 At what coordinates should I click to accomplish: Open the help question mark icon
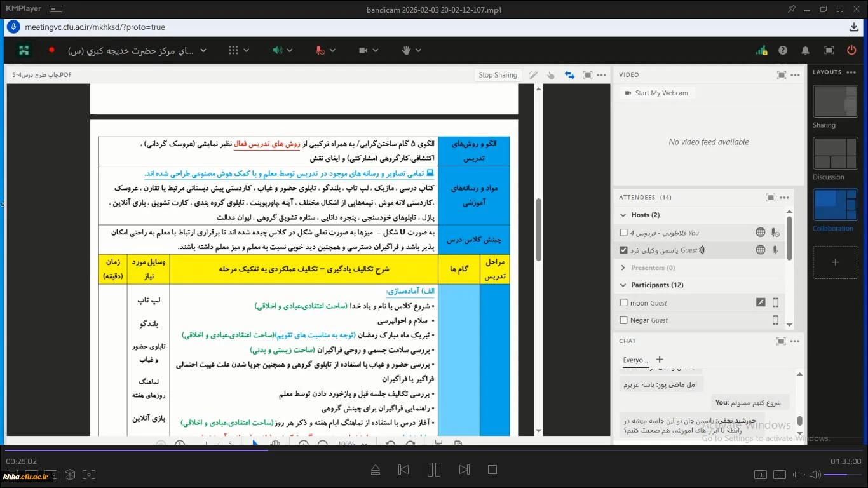(x=783, y=50)
